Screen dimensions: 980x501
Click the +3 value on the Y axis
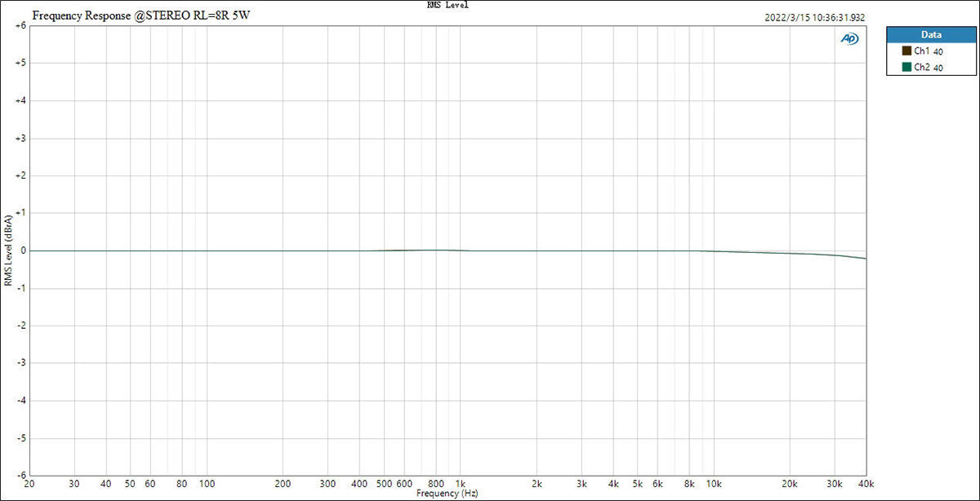(21, 138)
